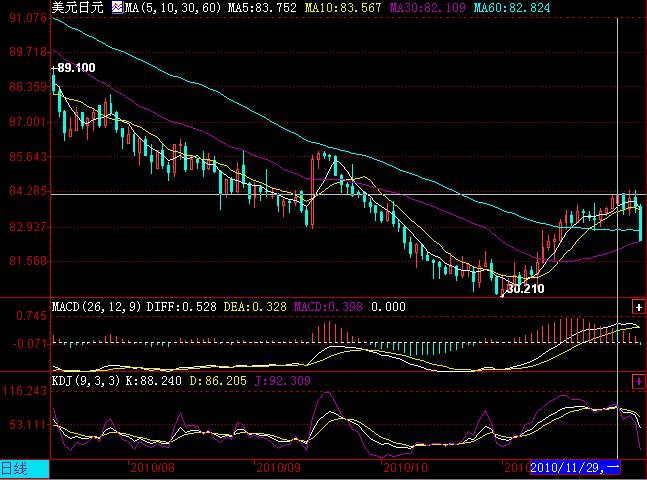Click the 88.359 price axis label
Image resolution: width=647 pixels, height=480 pixels.
click(x=28, y=87)
